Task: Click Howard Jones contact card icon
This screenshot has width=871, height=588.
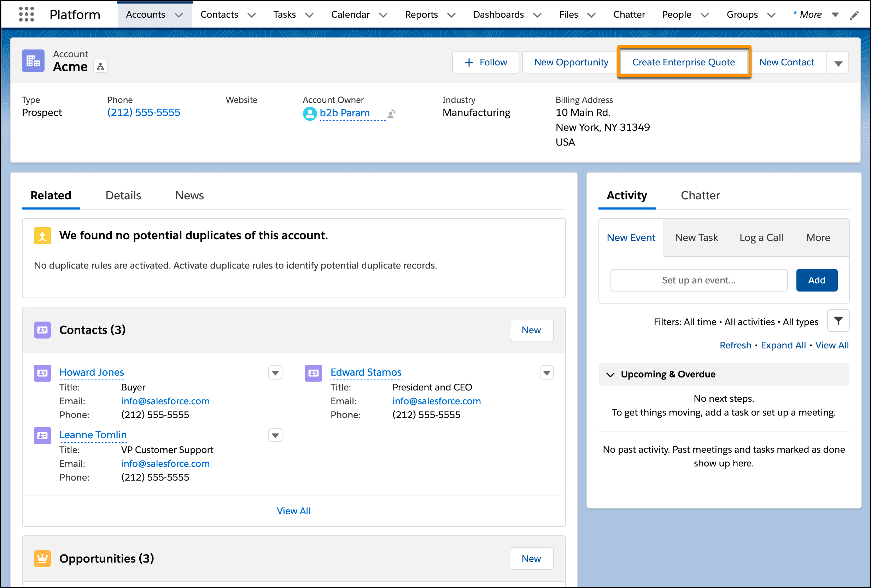Action: 42,373
